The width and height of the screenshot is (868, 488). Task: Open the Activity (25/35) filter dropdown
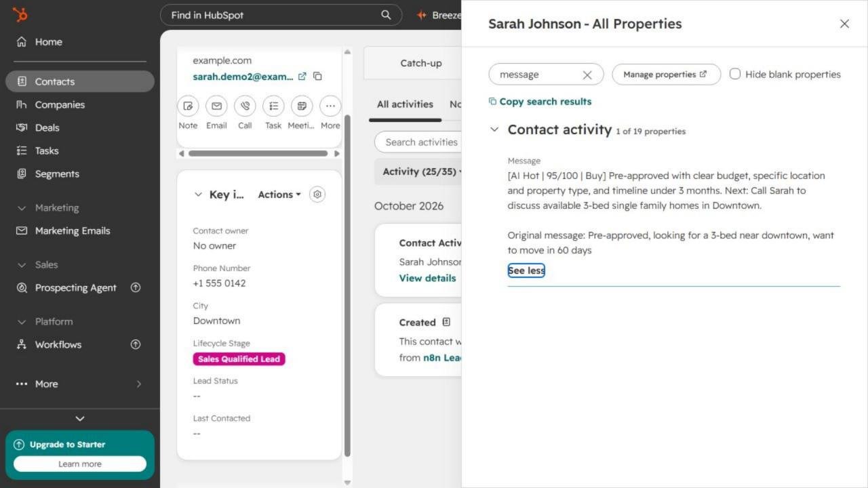click(x=422, y=171)
